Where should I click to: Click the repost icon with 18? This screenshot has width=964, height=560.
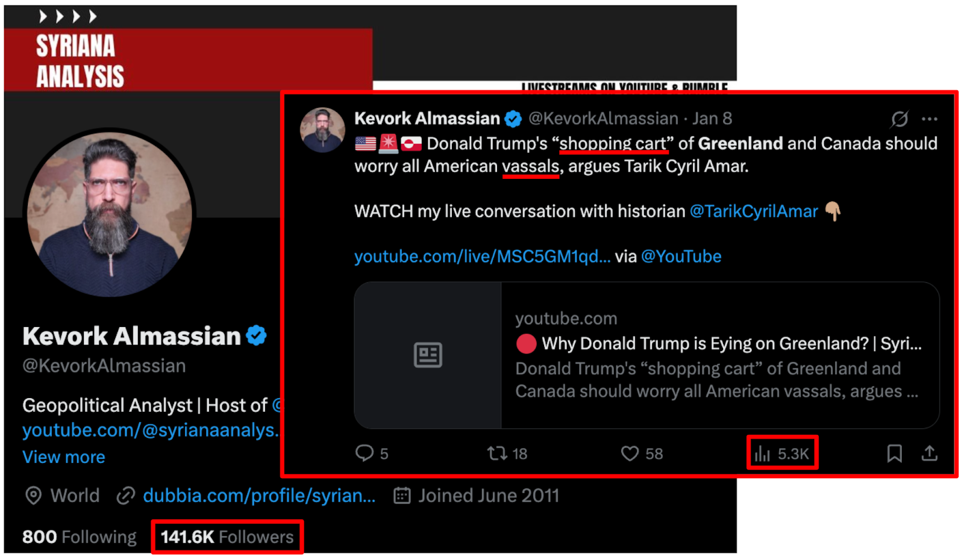tap(497, 453)
